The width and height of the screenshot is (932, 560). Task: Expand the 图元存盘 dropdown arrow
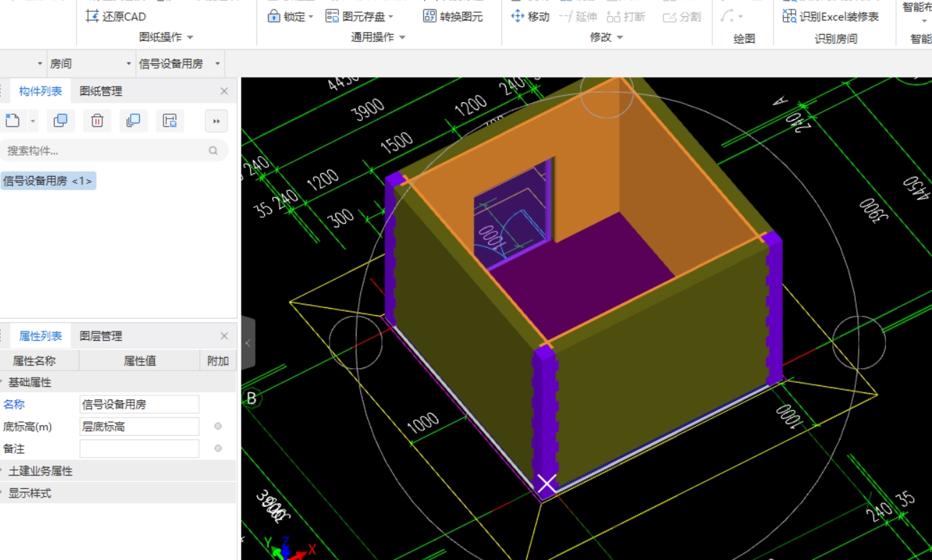click(x=391, y=17)
